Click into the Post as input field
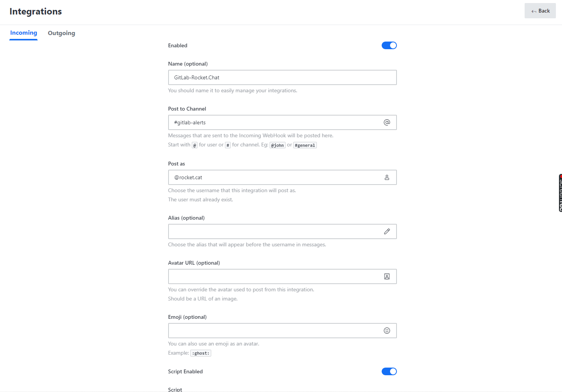562x392 pixels. (275, 177)
